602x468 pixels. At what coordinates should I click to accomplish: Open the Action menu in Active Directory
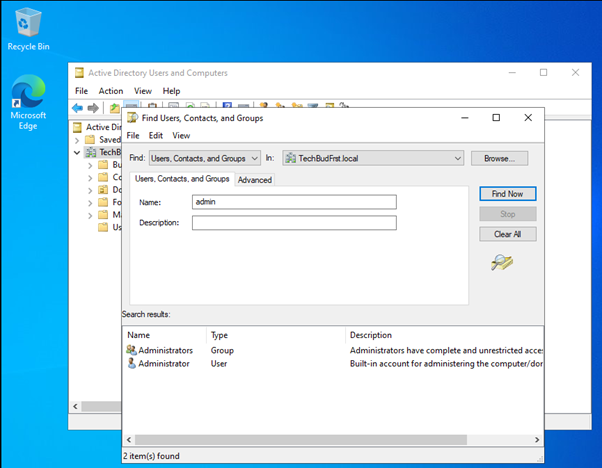point(111,91)
